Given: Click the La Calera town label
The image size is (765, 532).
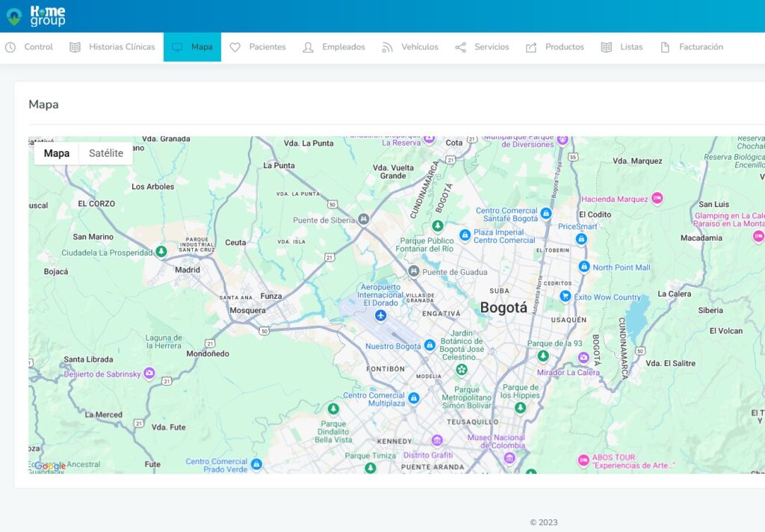Looking at the screenshot, I should pyautogui.click(x=675, y=294).
